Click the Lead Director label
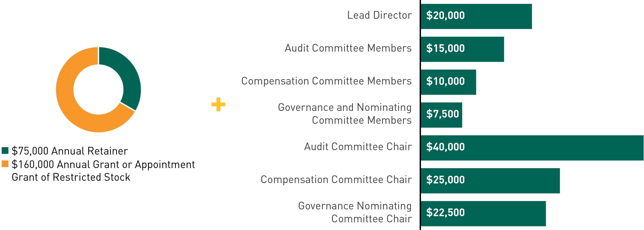Screen dimensions: 644x230 pyautogui.click(x=379, y=15)
